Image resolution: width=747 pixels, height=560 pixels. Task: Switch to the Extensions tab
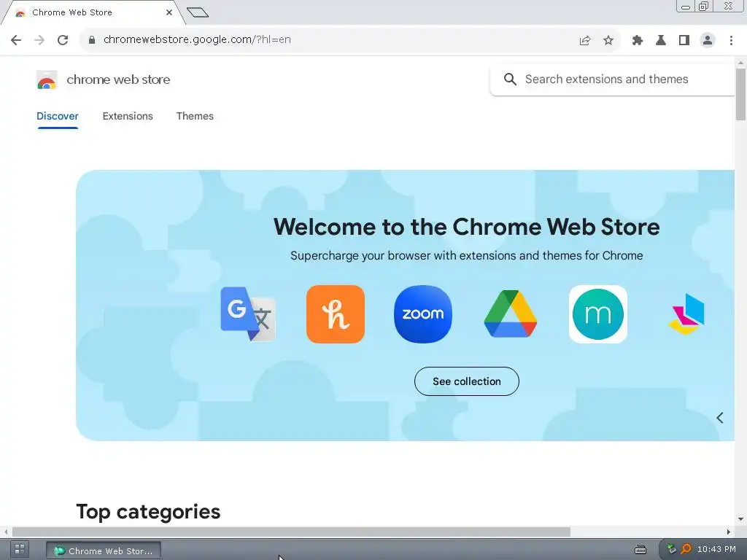pos(128,116)
